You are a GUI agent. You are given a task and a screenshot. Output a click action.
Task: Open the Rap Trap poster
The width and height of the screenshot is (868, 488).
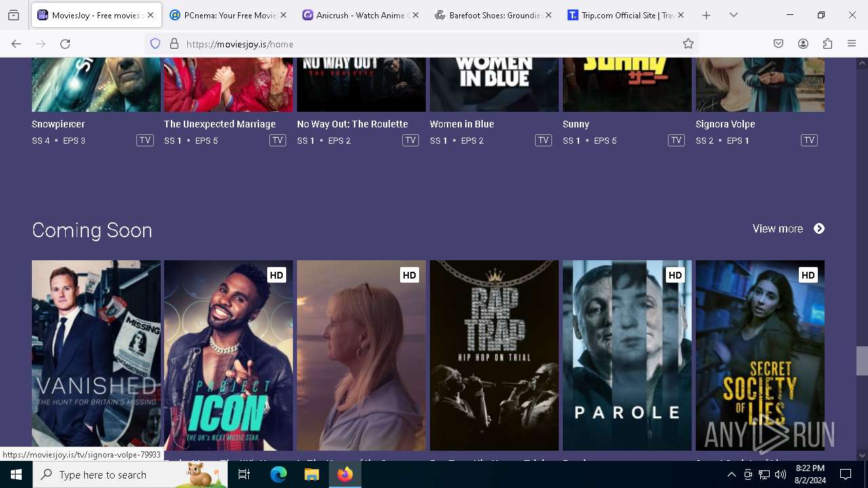click(494, 355)
